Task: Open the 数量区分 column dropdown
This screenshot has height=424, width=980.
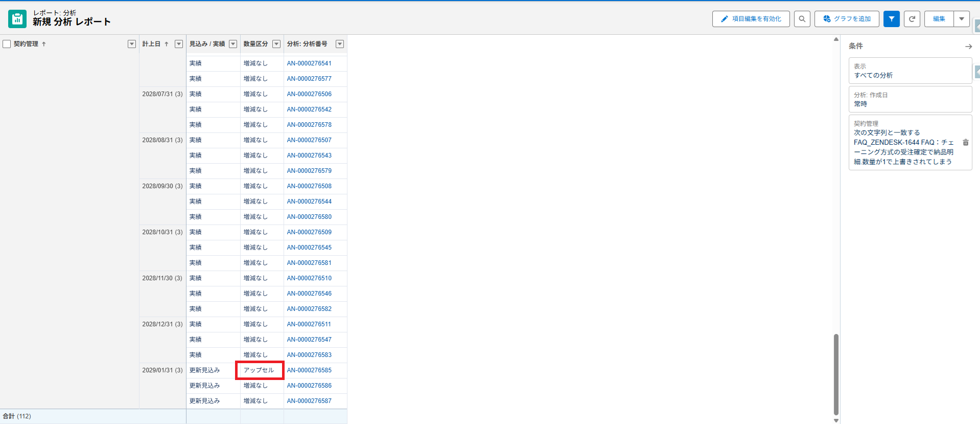Action: tap(276, 44)
